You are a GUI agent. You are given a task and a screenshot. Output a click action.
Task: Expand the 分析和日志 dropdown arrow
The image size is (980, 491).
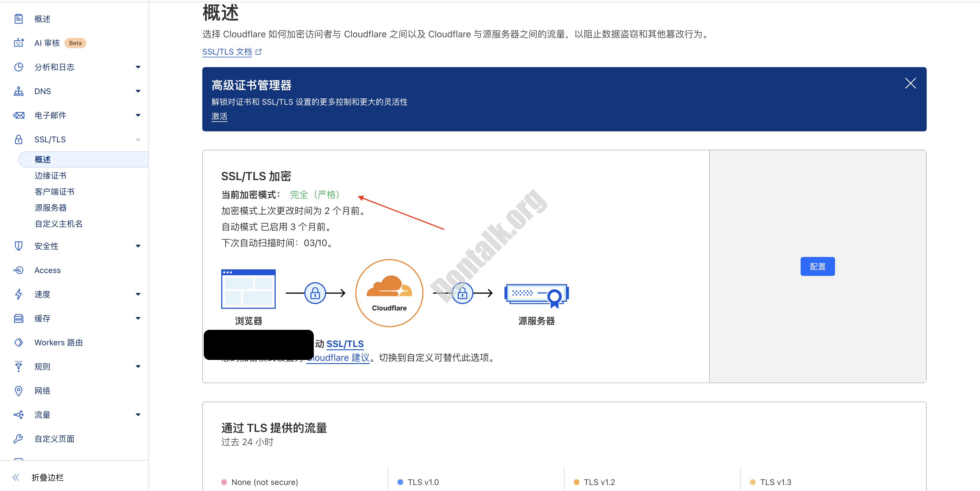[138, 67]
